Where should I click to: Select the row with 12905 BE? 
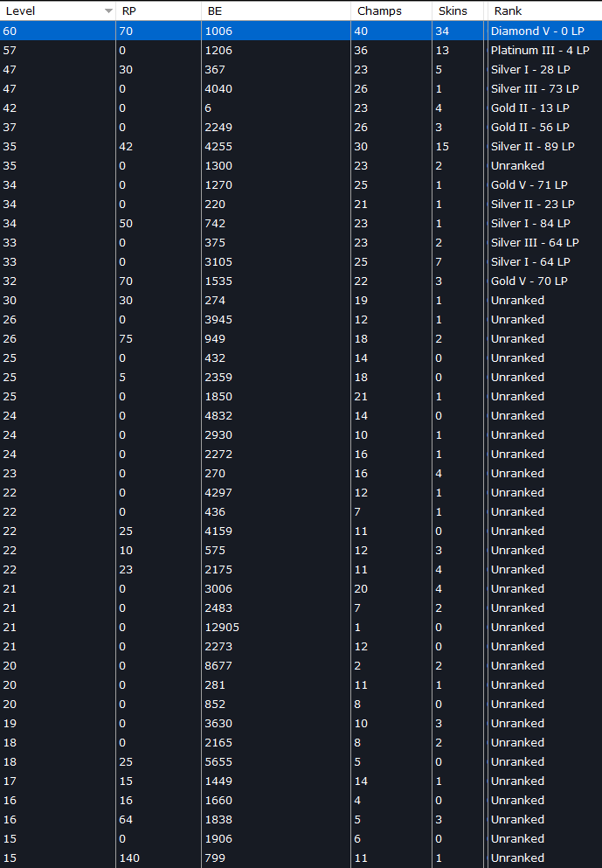(x=301, y=628)
